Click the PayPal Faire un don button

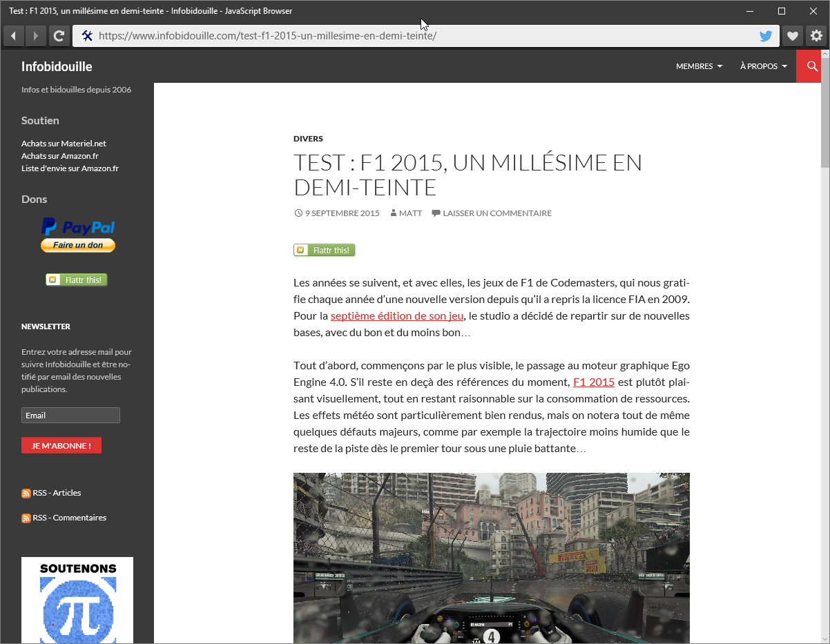pyautogui.click(x=78, y=245)
